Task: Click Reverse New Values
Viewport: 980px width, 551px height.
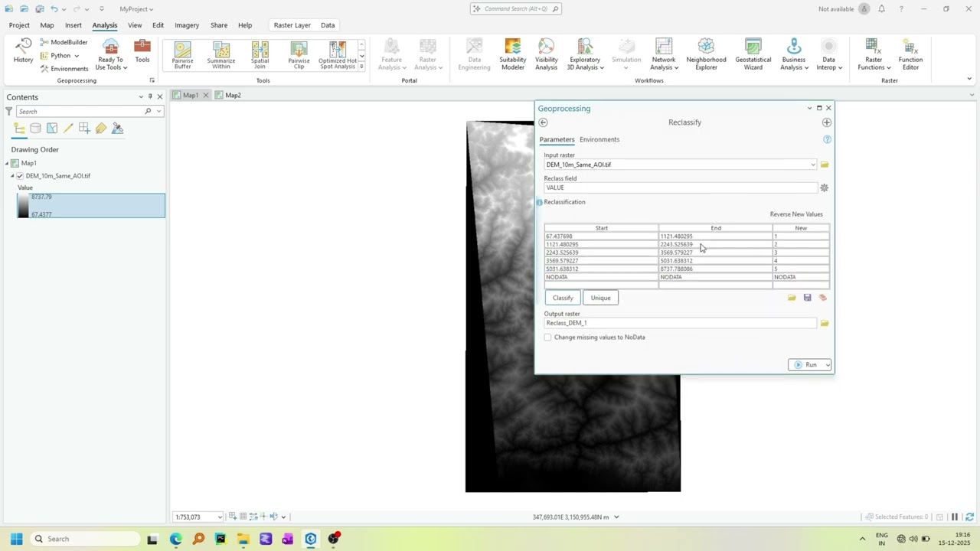Action: [796, 214]
